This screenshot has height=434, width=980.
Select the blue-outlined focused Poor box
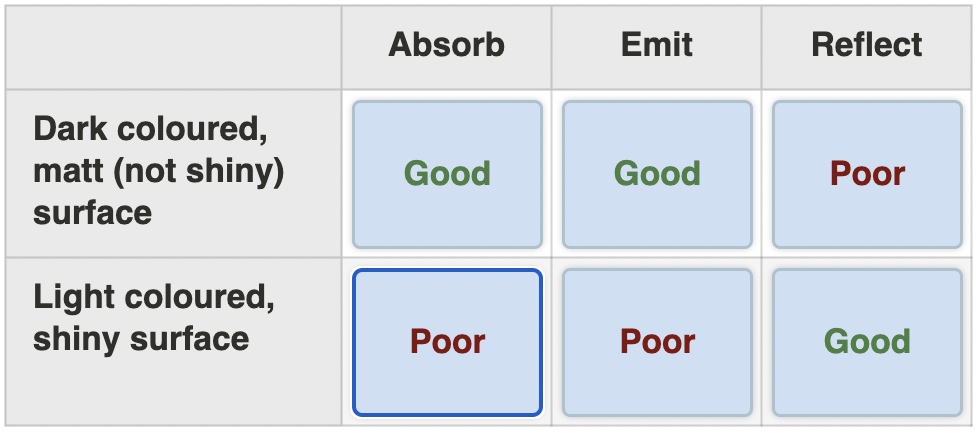coord(447,342)
